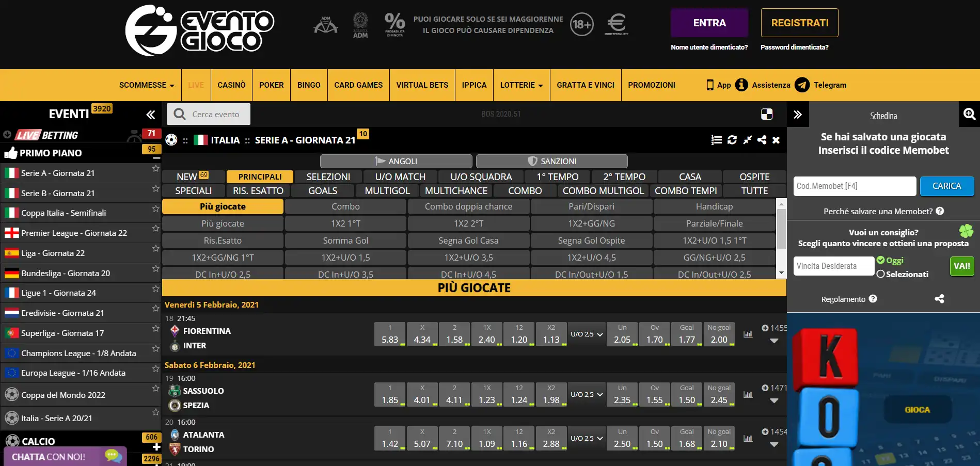This screenshot has height=466, width=980.
Task: Collapse the Eventi sidebar with the double arrow
Action: coord(150,115)
